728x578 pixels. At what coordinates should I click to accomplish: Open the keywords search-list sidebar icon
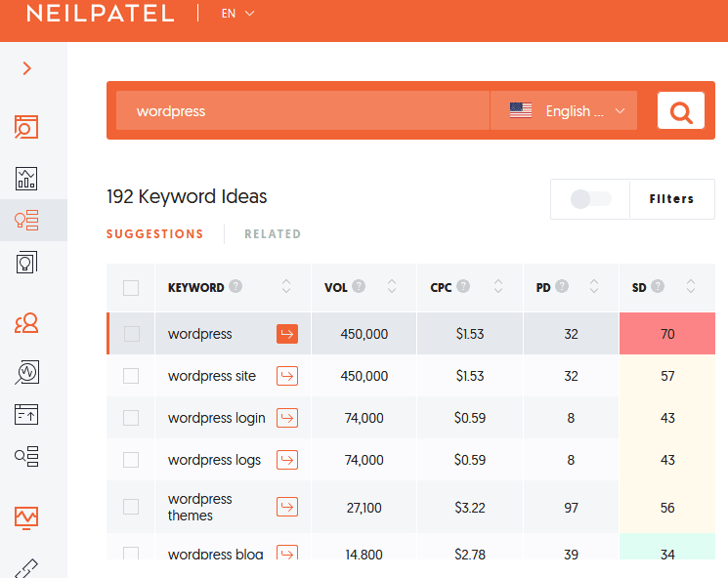[26, 457]
